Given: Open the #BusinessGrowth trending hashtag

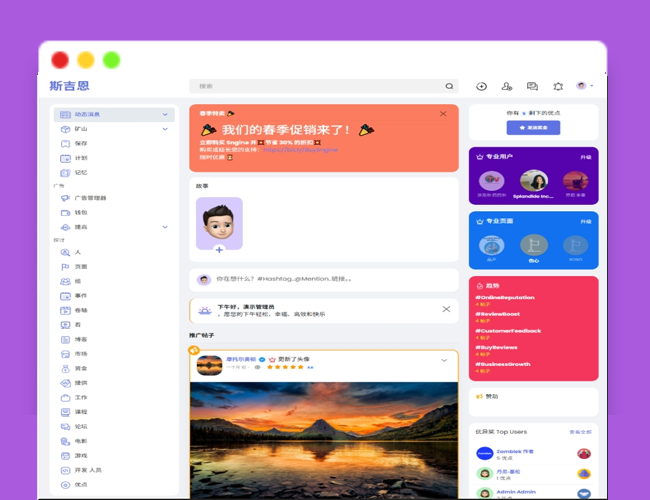Looking at the screenshot, I should 503,364.
